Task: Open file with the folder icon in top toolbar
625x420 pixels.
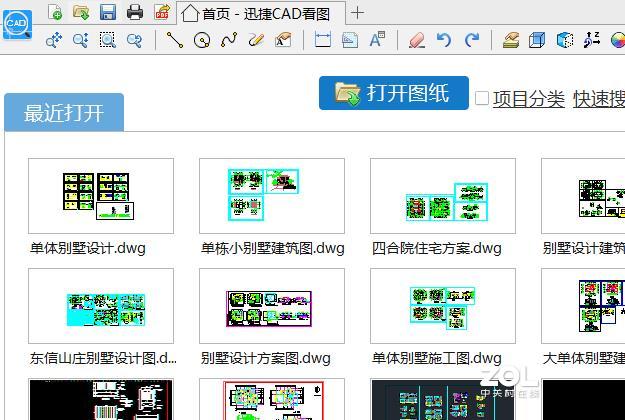Action: (x=81, y=12)
